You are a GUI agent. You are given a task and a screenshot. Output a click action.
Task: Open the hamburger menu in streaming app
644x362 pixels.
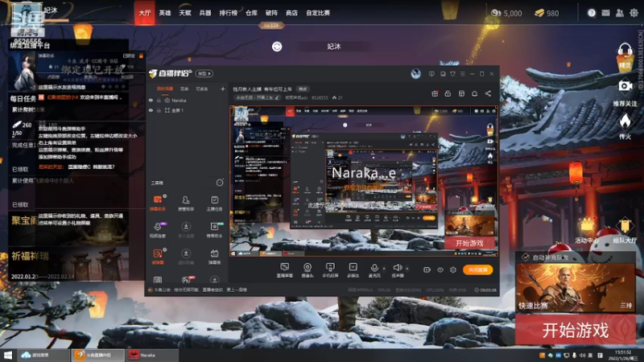[462, 74]
